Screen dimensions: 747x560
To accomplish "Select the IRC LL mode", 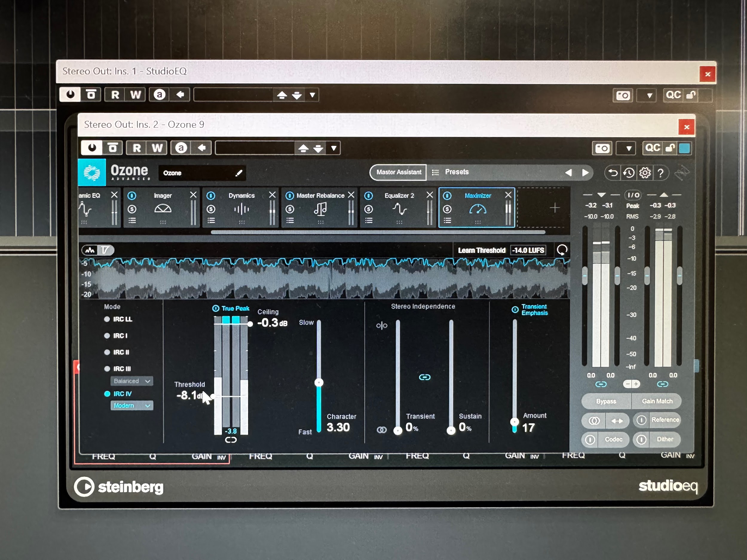I will 107,319.
